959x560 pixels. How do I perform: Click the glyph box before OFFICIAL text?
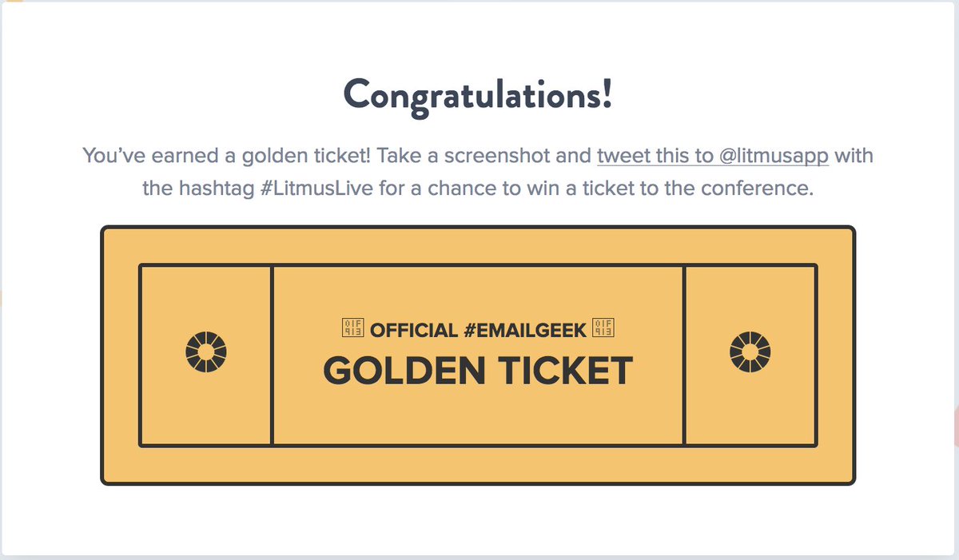coord(352,328)
